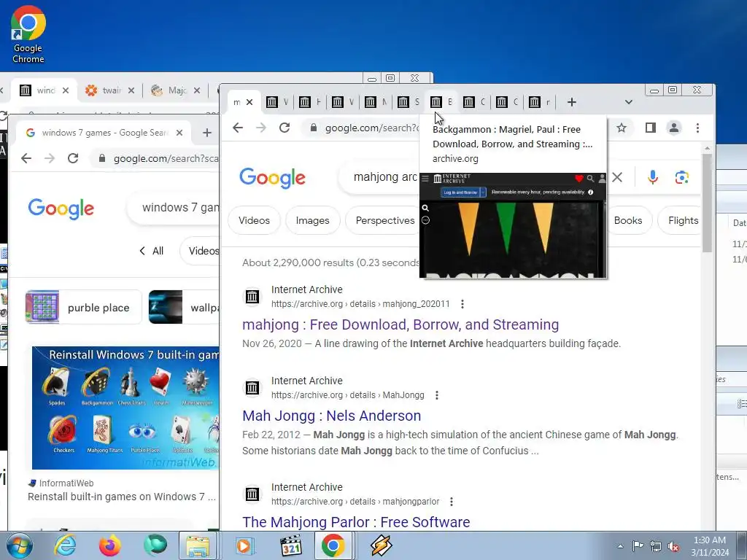
Task: Select the Images filter chip
Action: point(312,220)
